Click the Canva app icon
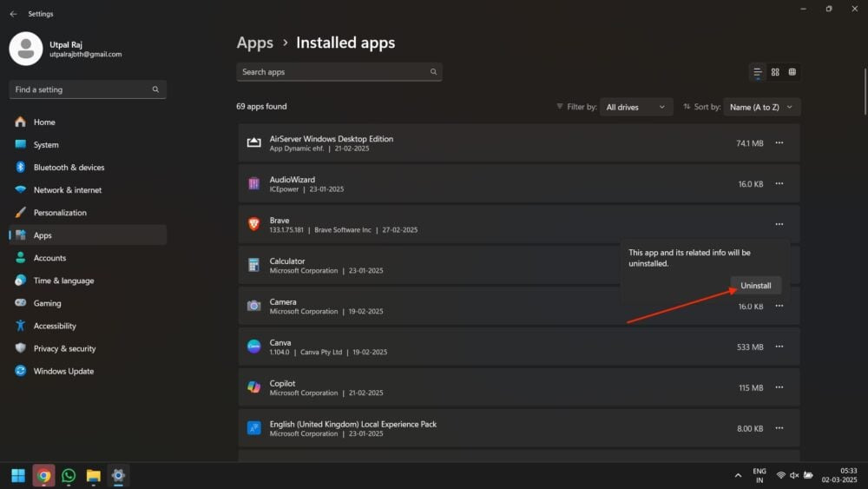Image resolution: width=868 pixels, height=489 pixels. (x=253, y=347)
